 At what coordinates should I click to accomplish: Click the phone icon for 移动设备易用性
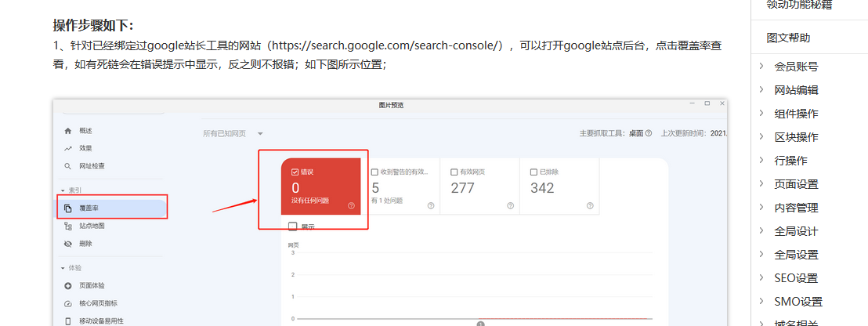(x=68, y=321)
